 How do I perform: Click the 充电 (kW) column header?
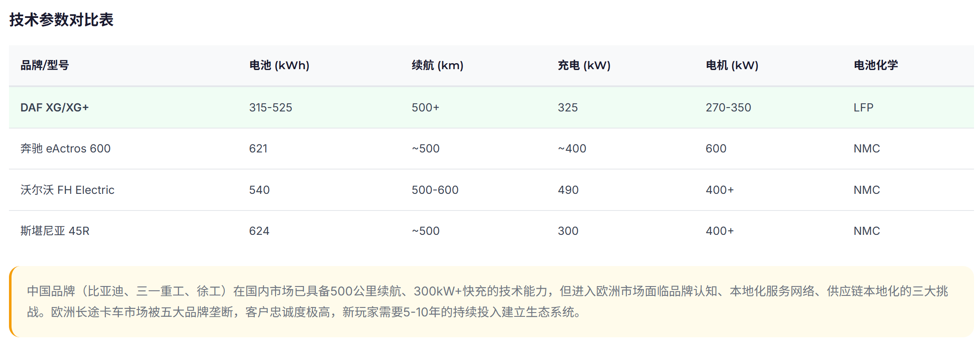click(584, 65)
